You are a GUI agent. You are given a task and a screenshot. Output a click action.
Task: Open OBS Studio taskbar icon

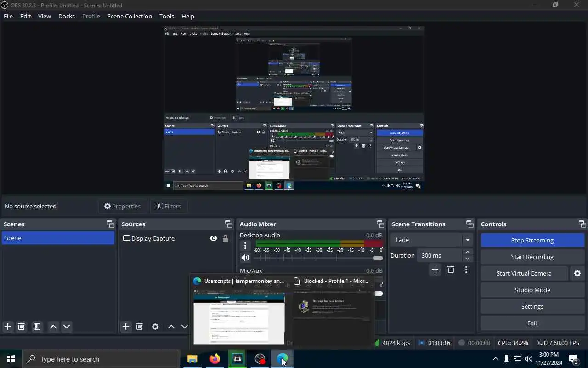[x=260, y=359]
